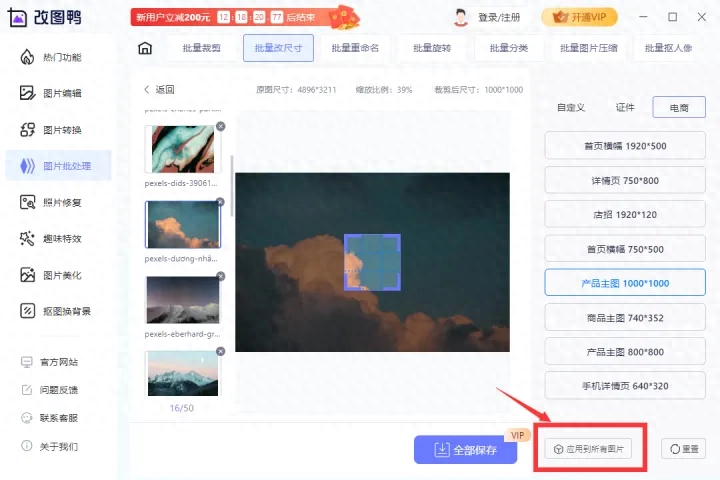Open 登录/注册 login link

[x=499, y=17]
